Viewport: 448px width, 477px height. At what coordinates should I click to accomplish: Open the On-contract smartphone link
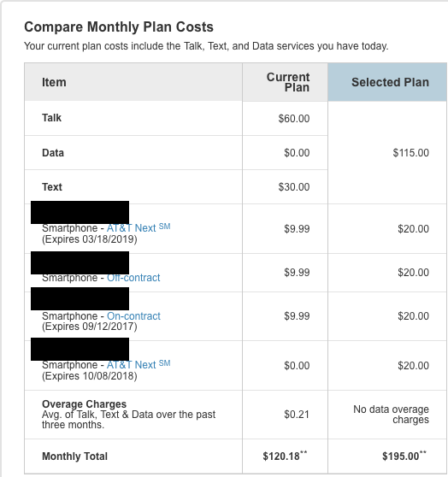click(x=133, y=315)
